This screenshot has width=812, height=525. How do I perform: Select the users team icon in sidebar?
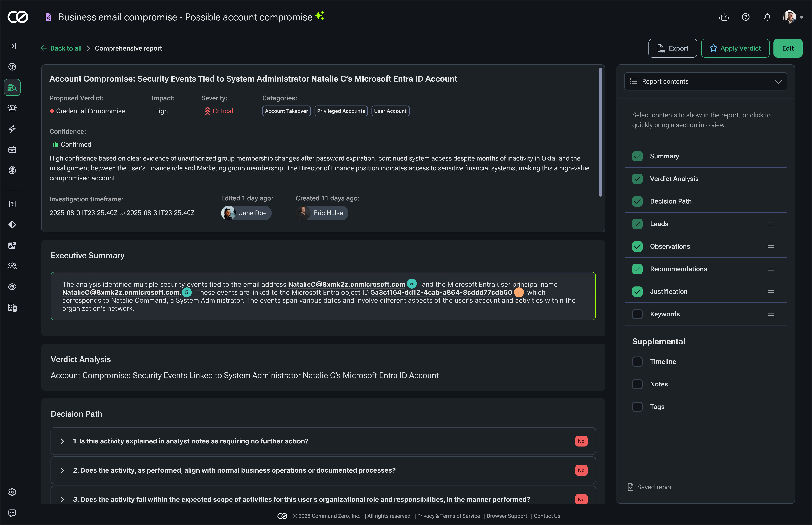12,266
